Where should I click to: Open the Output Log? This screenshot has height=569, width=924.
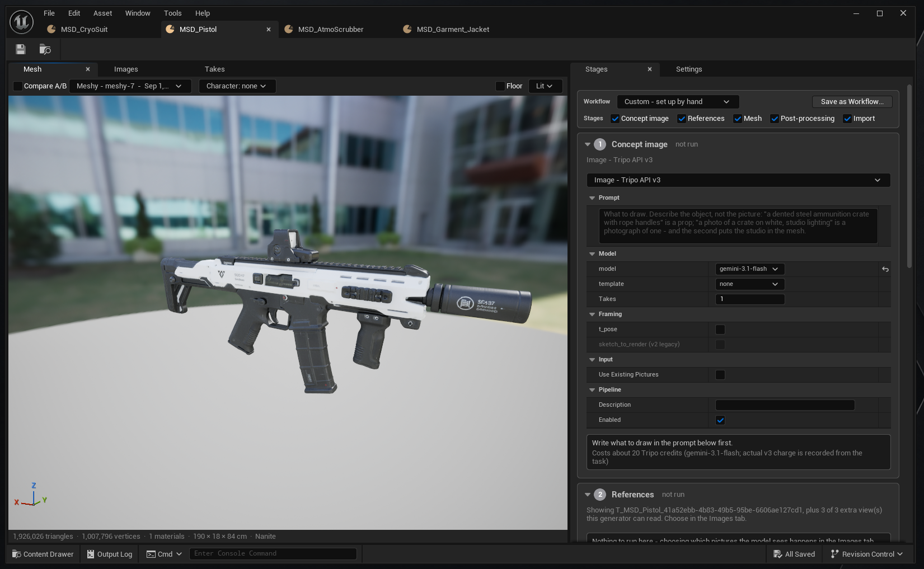110,554
